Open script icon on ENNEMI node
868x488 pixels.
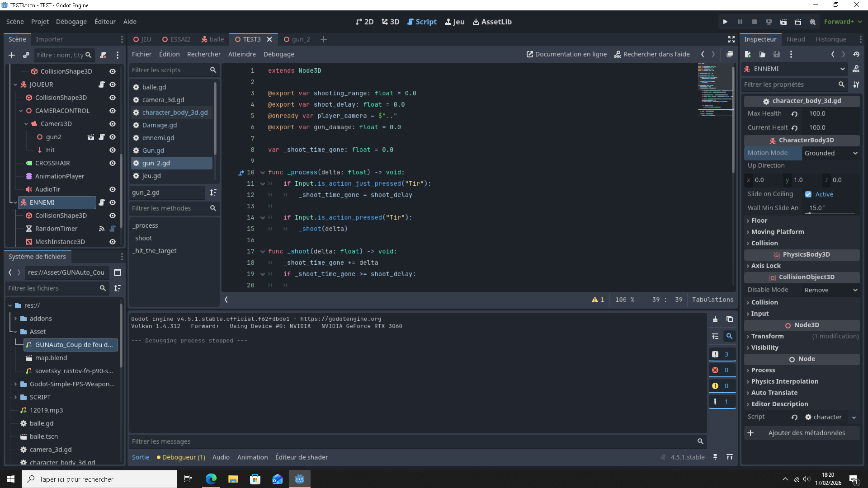pos(102,202)
